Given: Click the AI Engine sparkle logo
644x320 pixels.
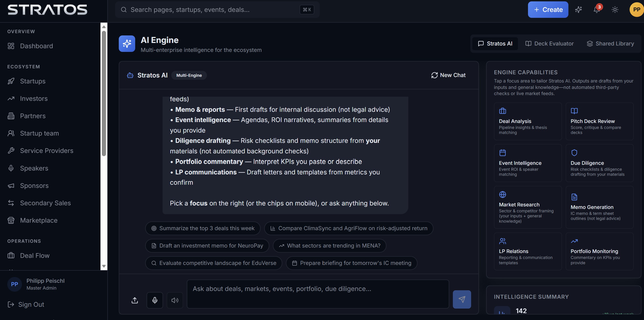Looking at the screenshot, I should click(x=127, y=43).
